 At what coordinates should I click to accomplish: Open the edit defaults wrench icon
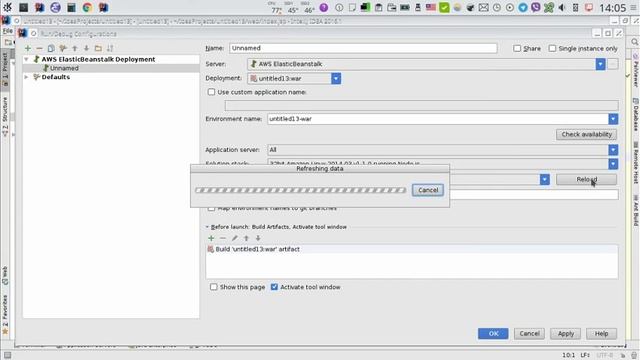(x=63, y=48)
